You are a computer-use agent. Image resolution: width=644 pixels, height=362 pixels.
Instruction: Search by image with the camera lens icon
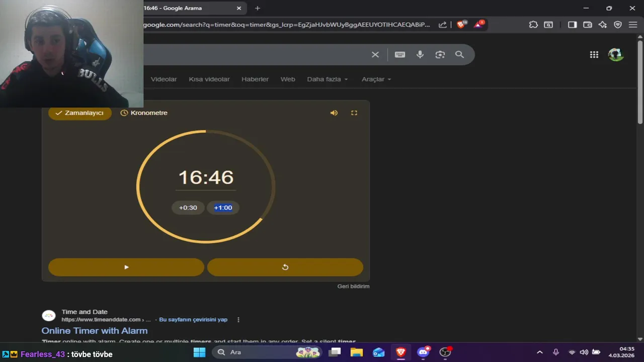pyautogui.click(x=440, y=54)
